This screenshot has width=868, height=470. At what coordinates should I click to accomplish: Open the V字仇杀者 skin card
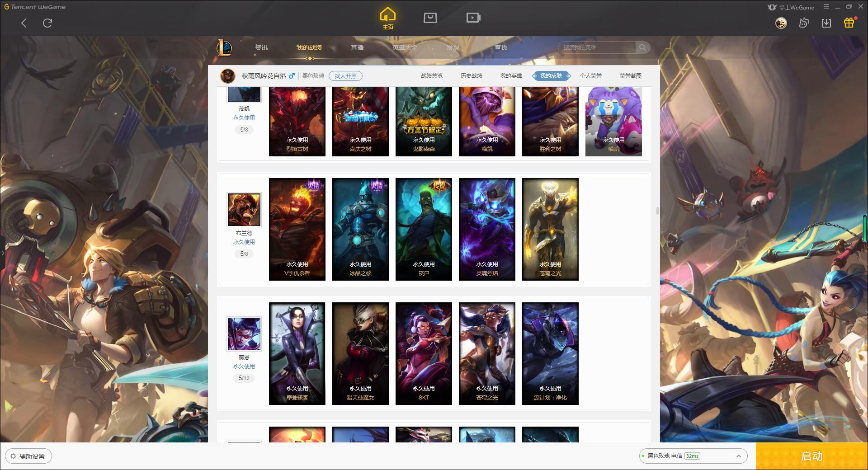297,229
